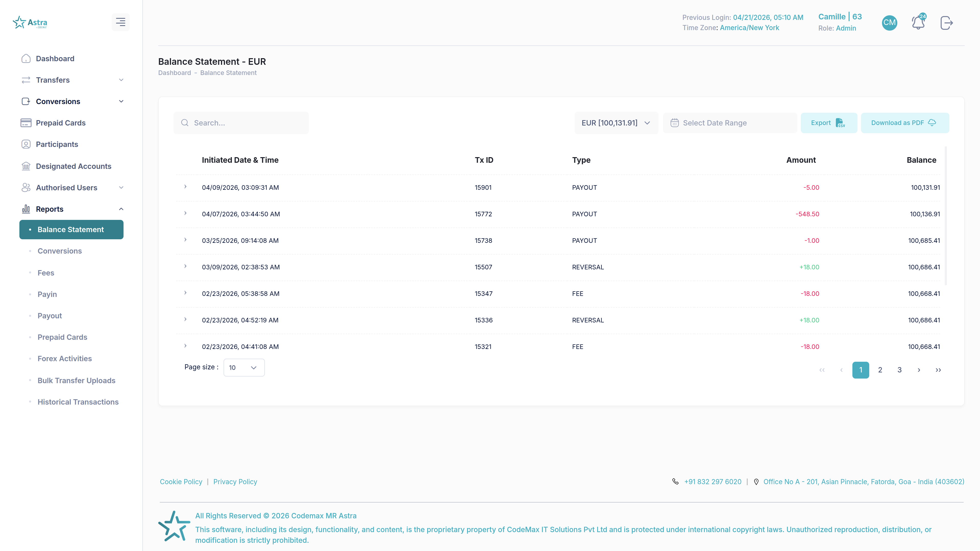Click the Astra logo in sidebar
Image resolution: width=980 pixels, height=551 pixels.
click(30, 22)
